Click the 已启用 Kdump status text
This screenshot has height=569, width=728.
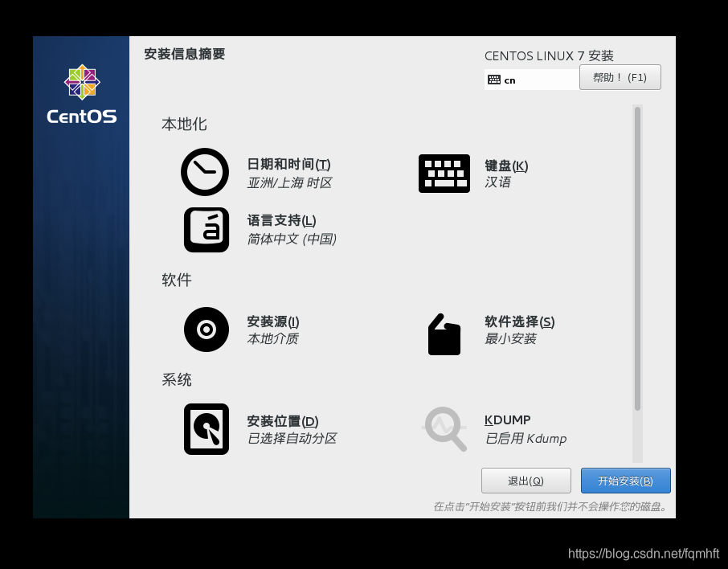click(x=526, y=439)
